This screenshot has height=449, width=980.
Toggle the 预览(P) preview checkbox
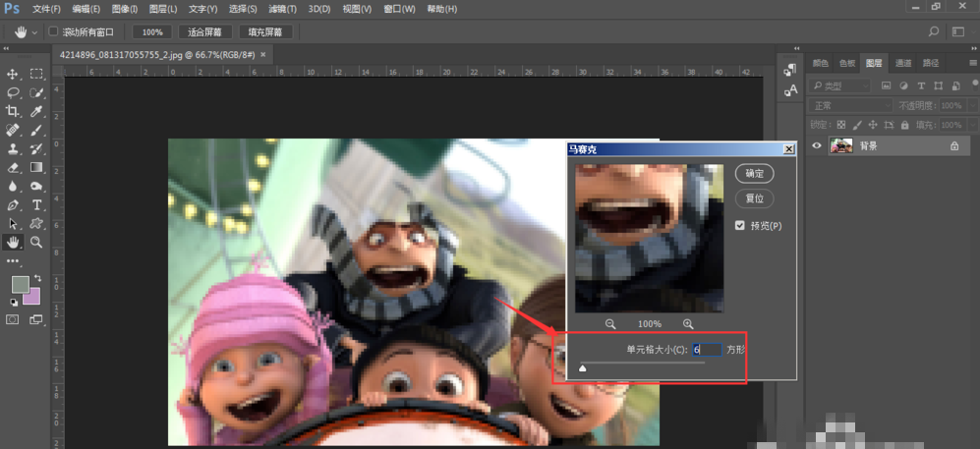click(x=740, y=226)
